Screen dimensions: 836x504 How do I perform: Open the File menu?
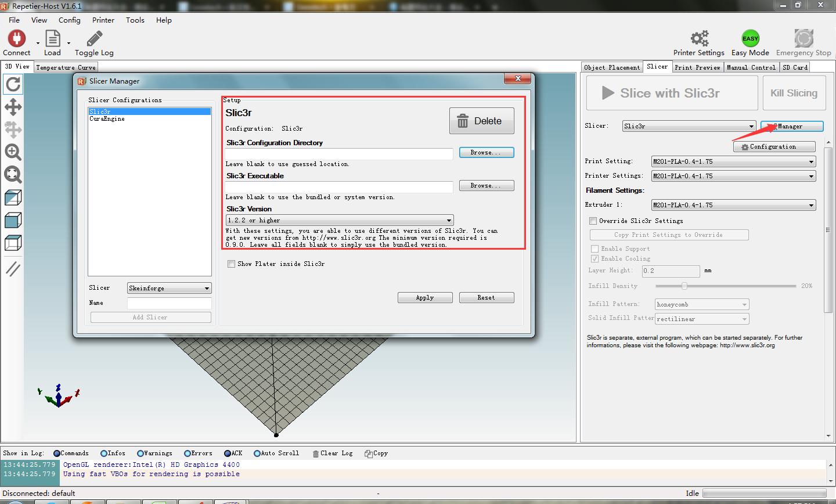(x=14, y=20)
